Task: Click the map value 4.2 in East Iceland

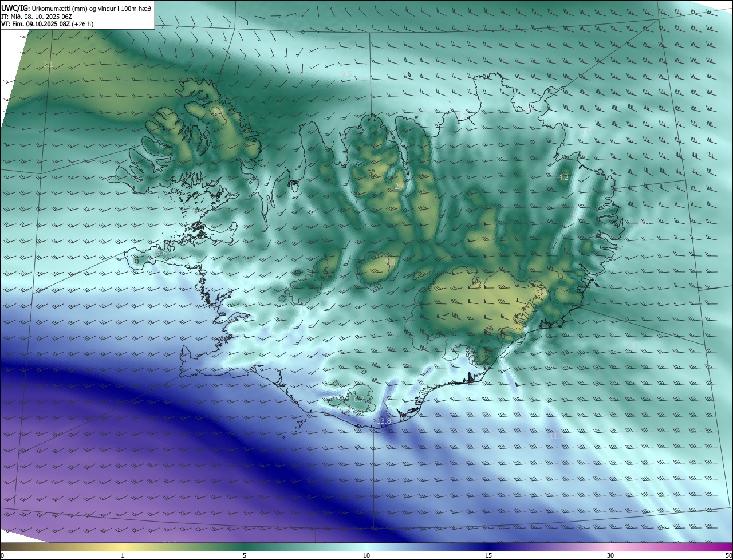Action: click(x=563, y=178)
